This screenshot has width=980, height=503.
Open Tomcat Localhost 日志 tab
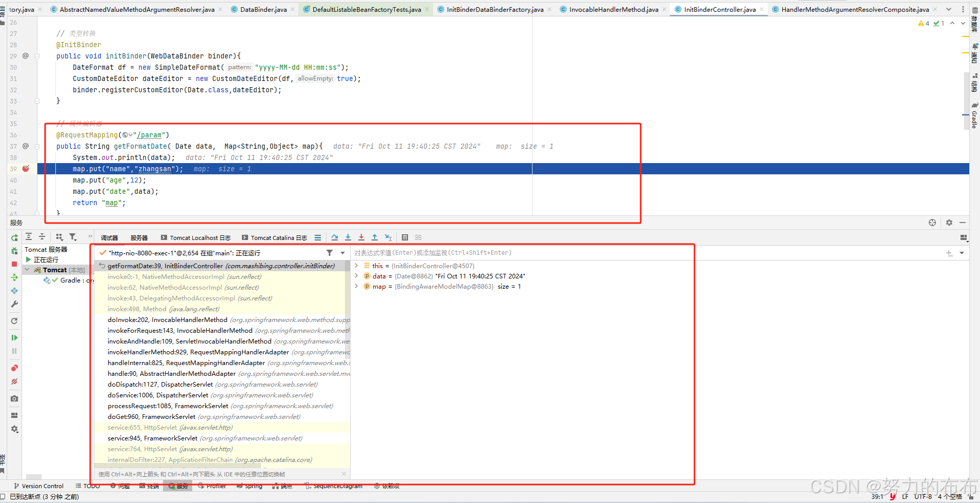click(x=196, y=238)
